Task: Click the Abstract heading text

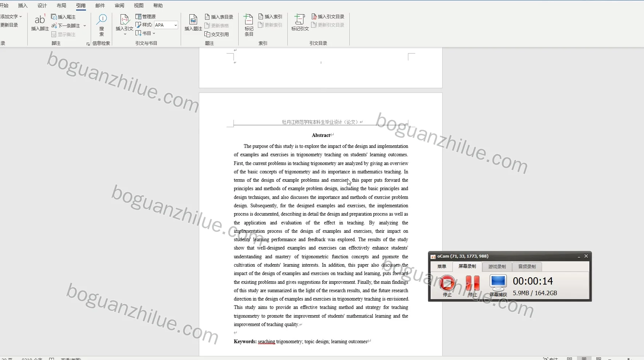Action: coord(321,135)
